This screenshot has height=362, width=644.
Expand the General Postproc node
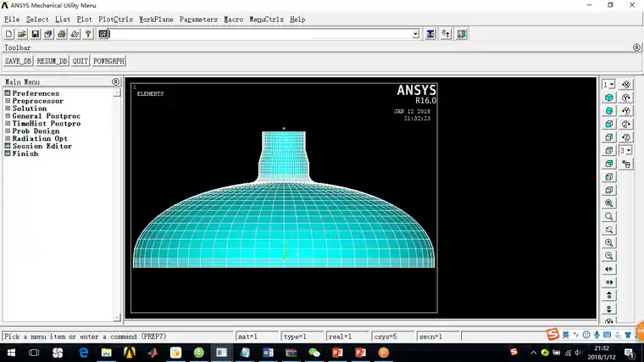pyautogui.click(x=8, y=116)
